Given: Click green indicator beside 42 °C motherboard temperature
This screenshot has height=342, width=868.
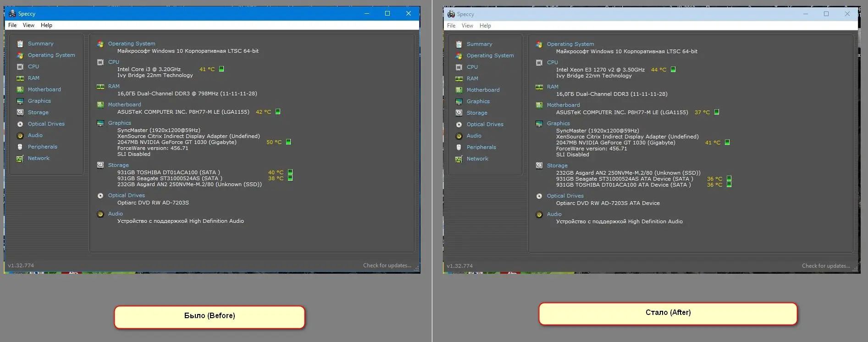Looking at the screenshot, I should (x=278, y=112).
